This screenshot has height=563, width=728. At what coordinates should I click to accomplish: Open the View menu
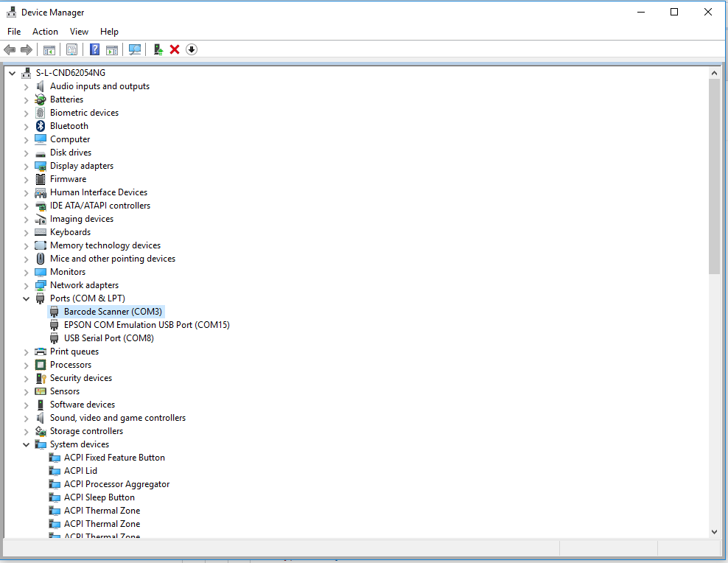[79, 32]
